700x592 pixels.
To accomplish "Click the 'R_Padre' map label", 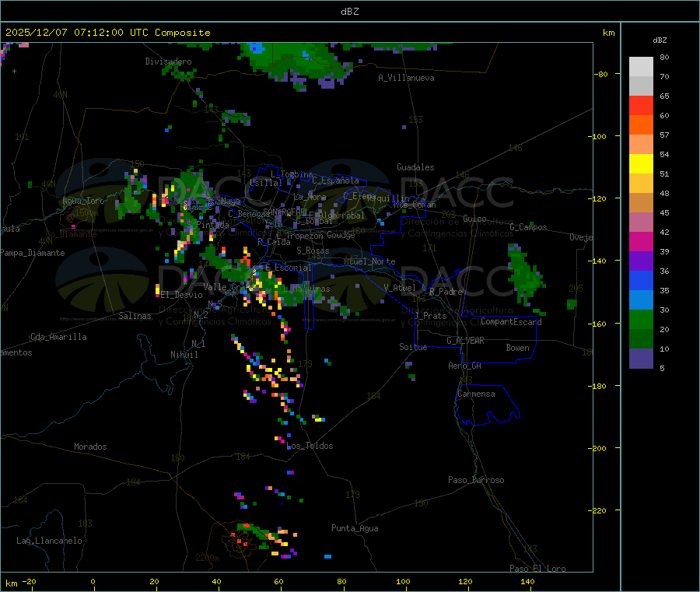I will [x=446, y=292].
